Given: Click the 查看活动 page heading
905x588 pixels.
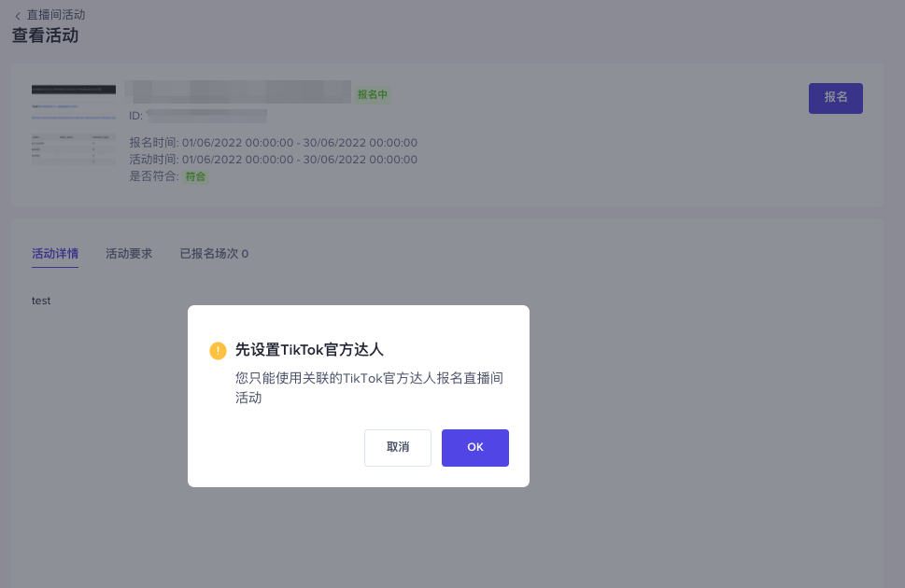Looking at the screenshot, I should pyautogui.click(x=45, y=36).
